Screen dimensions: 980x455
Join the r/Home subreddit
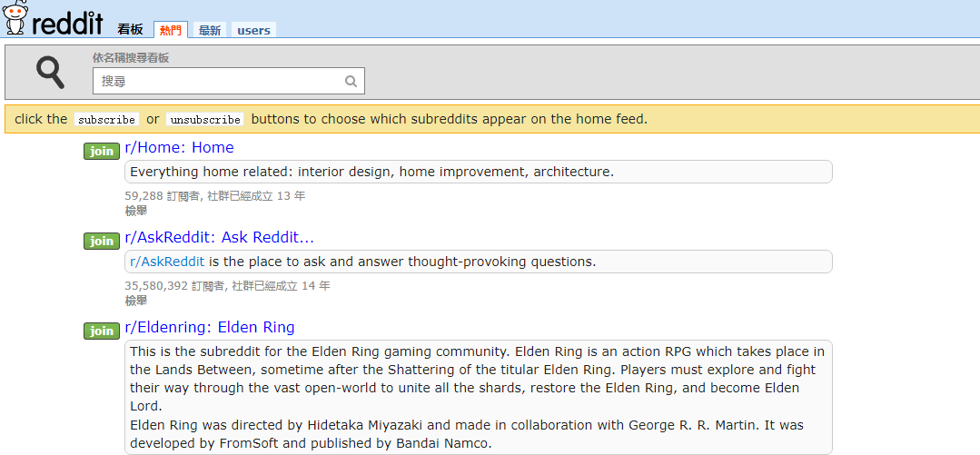coord(101,152)
